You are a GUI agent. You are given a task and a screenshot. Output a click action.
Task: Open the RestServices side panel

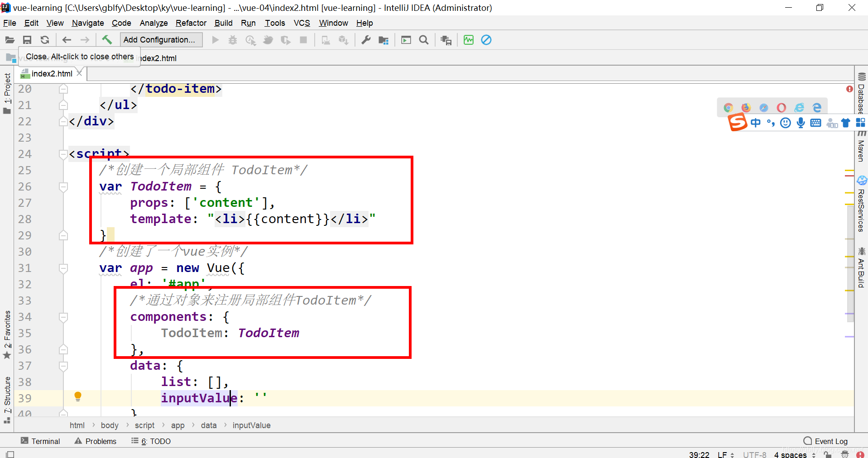(x=861, y=204)
